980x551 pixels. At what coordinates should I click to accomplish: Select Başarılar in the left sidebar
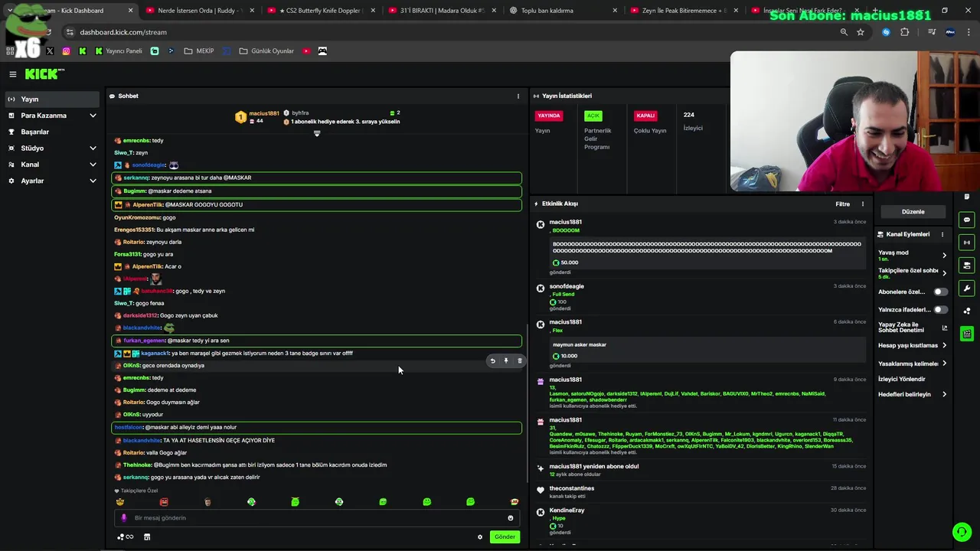[x=52, y=132]
